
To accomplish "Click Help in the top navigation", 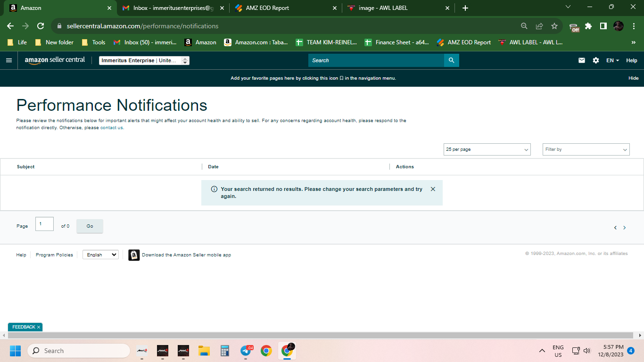I will (x=632, y=60).
